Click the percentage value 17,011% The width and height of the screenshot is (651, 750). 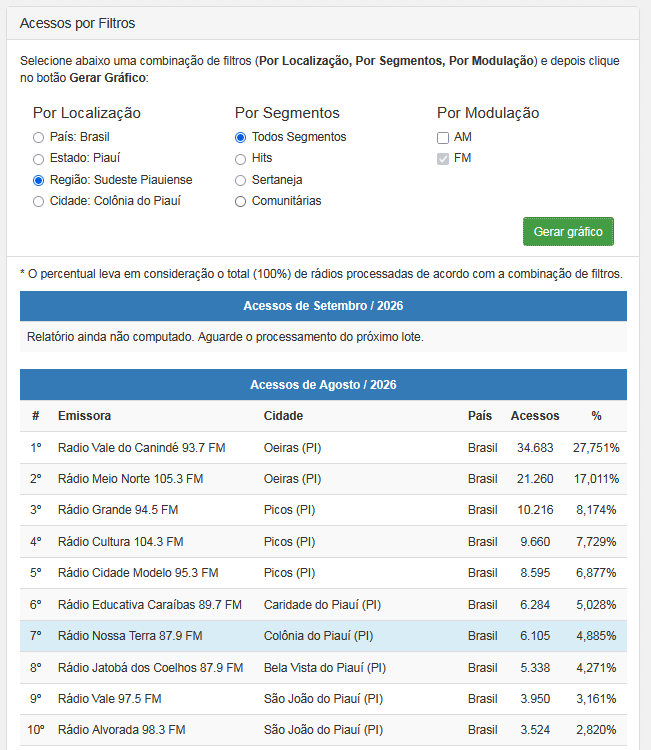click(596, 479)
